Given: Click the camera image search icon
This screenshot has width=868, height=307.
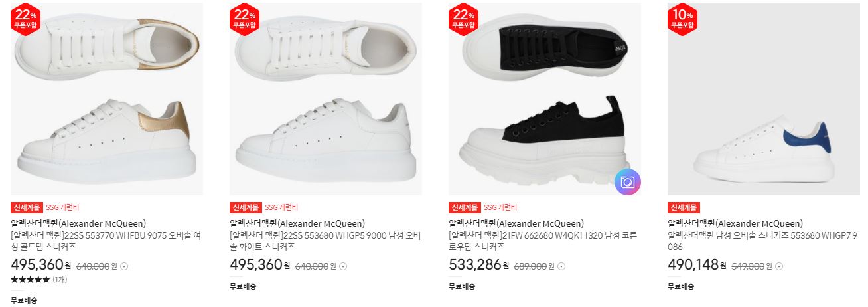Looking at the screenshot, I should [x=627, y=181].
